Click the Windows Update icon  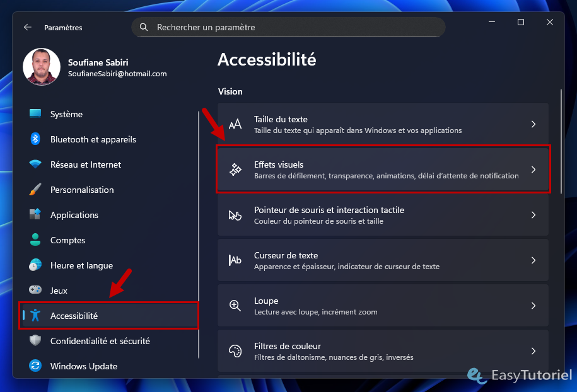coord(37,366)
